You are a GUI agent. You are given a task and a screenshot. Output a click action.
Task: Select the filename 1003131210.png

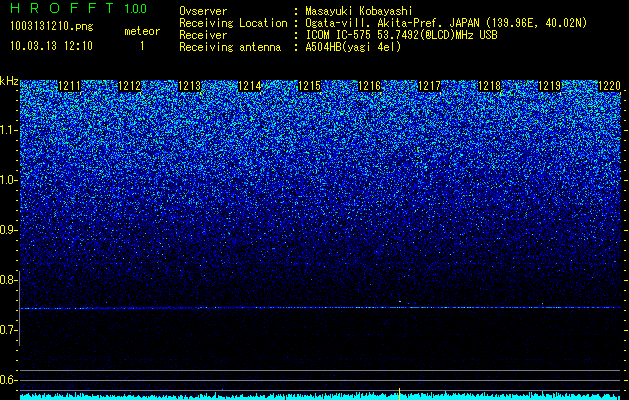click(x=52, y=27)
